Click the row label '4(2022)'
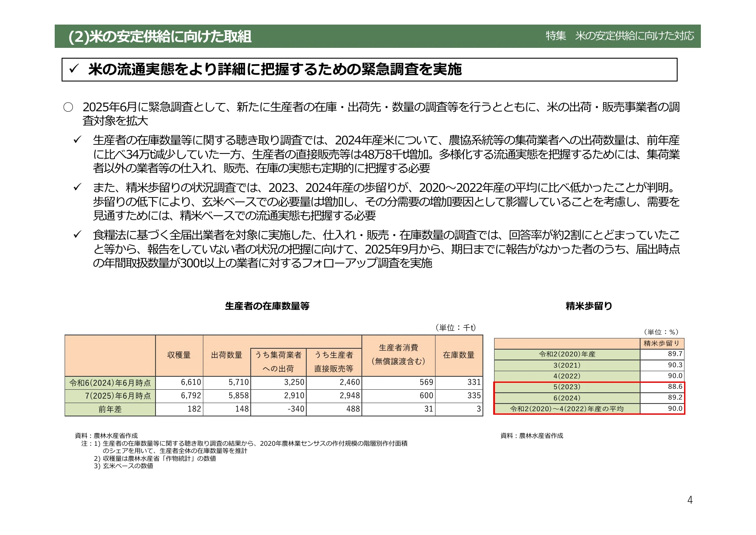 (567, 376)
